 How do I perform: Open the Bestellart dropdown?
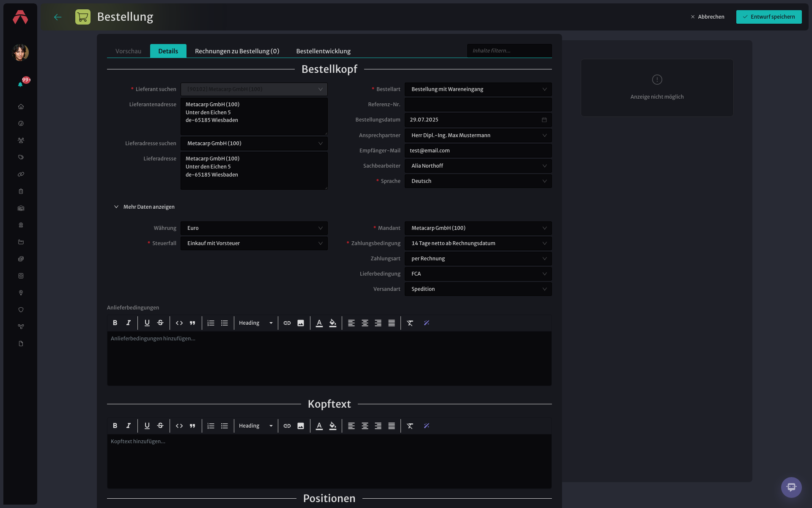click(478, 89)
